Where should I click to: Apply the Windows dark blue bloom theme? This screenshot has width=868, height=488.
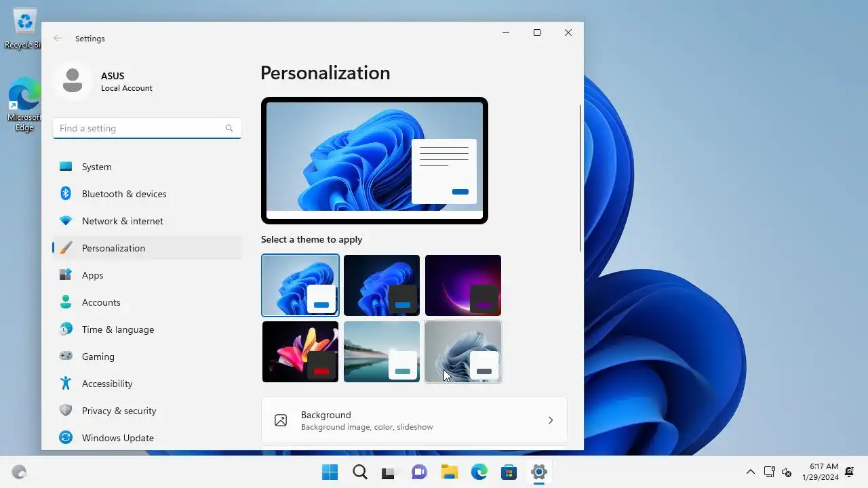(382, 285)
